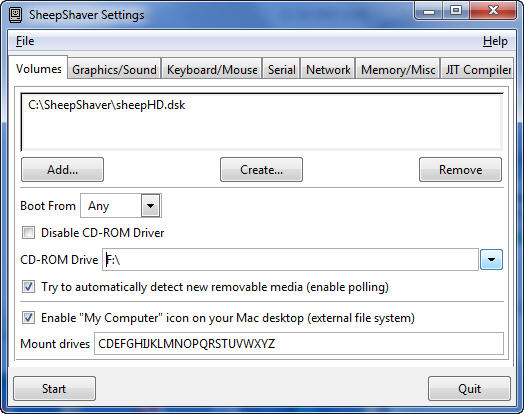Open the Boot From dropdown
The image size is (524, 414).
121,205
